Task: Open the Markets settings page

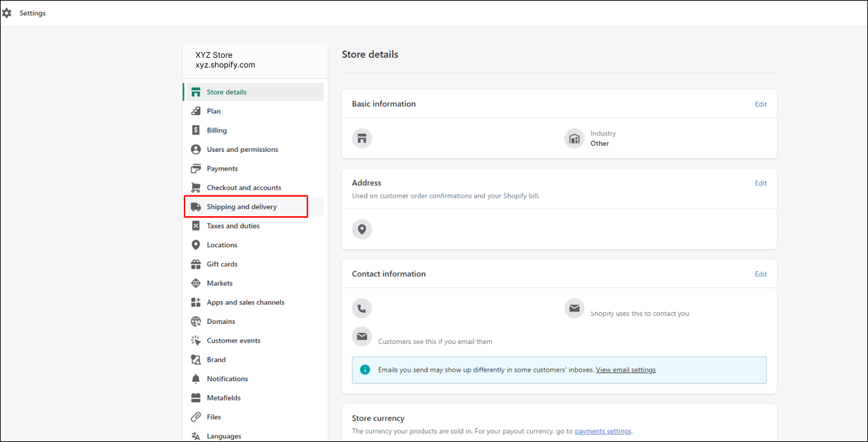Action: [x=253, y=283]
